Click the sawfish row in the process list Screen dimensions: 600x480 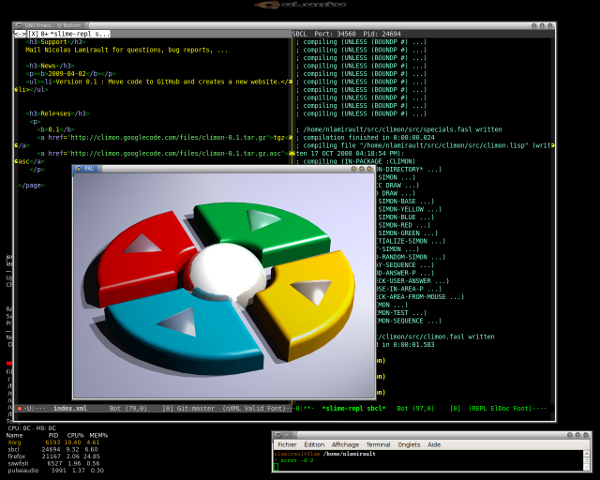pos(53,463)
